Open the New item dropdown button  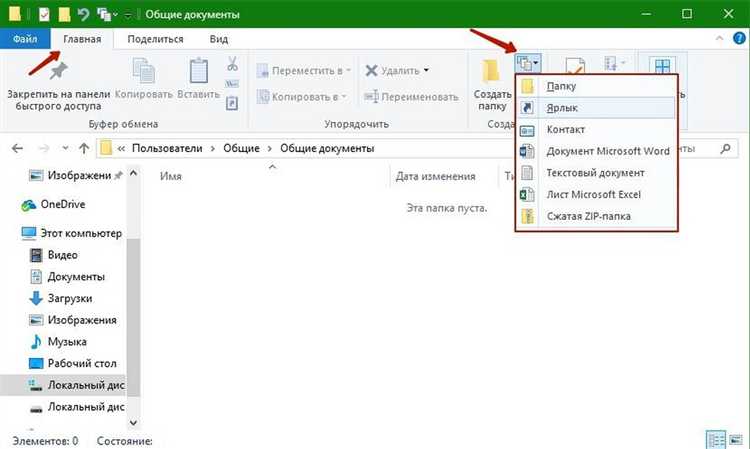point(528,62)
